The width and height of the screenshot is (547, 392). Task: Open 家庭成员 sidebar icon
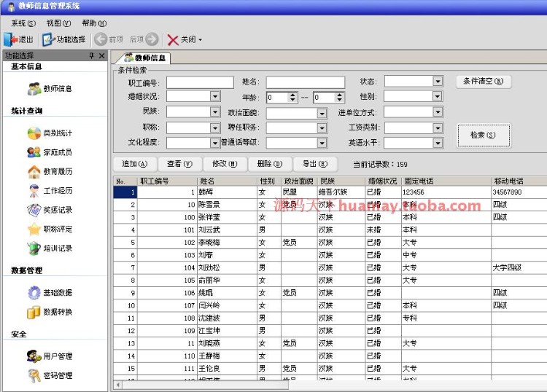pos(34,152)
